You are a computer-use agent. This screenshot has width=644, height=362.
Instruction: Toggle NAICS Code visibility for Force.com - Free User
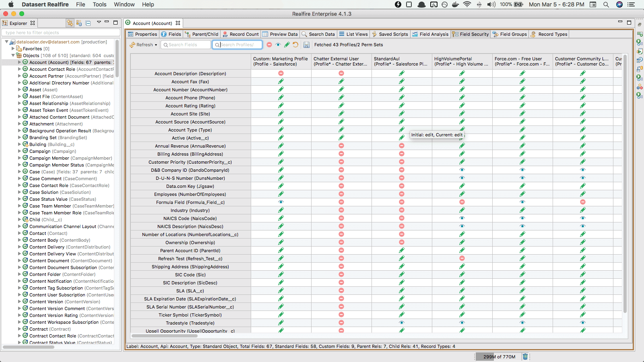[x=522, y=218]
